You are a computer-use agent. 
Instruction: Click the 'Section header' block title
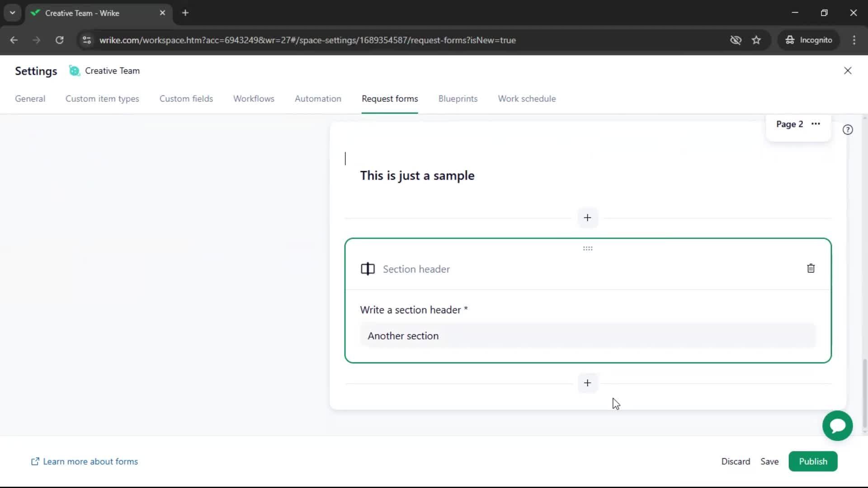416,269
